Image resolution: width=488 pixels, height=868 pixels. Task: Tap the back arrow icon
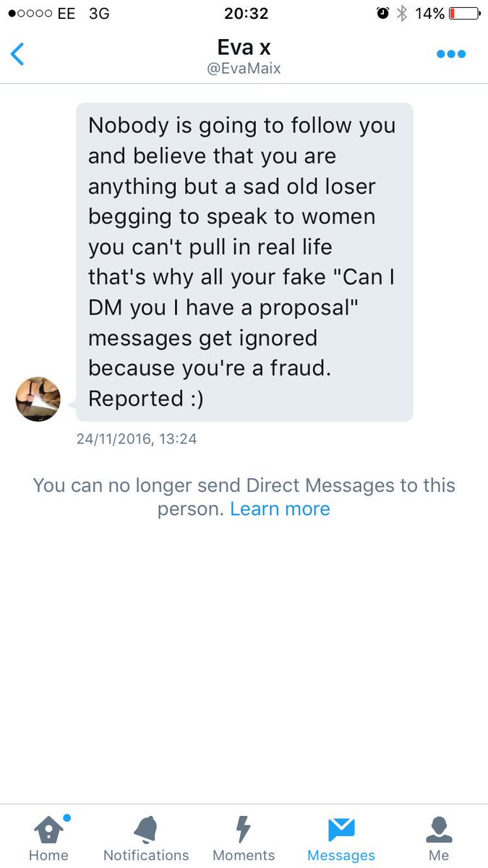(x=18, y=54)
